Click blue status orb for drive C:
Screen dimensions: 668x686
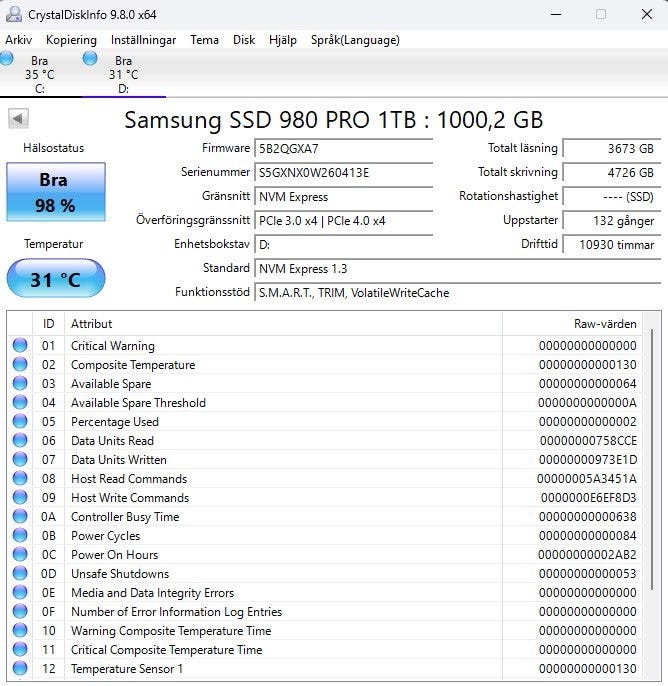click(x=7, y=60)
